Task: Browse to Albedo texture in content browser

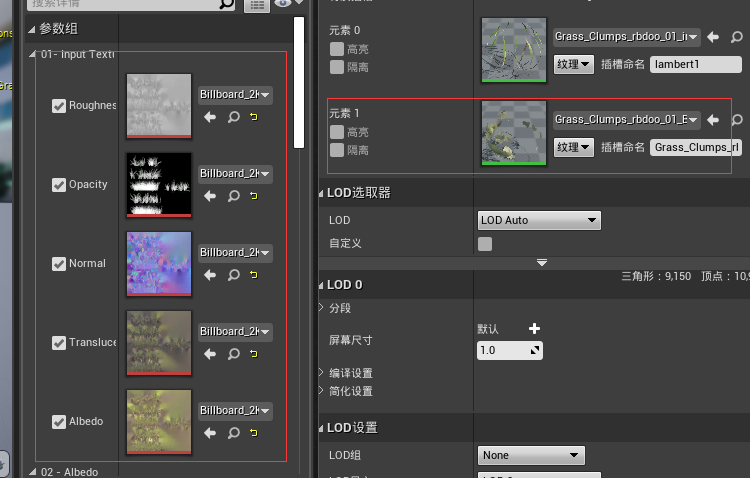Action: click(233, 433)
